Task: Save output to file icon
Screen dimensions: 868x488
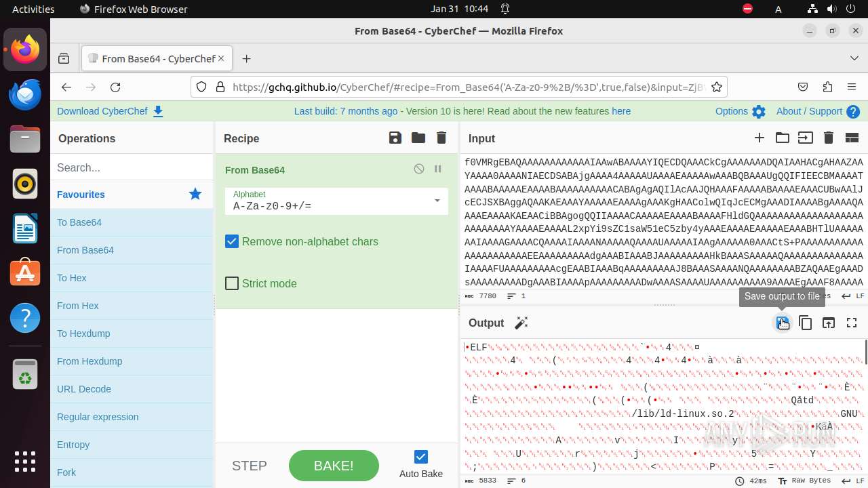Action: coord(783,323)
